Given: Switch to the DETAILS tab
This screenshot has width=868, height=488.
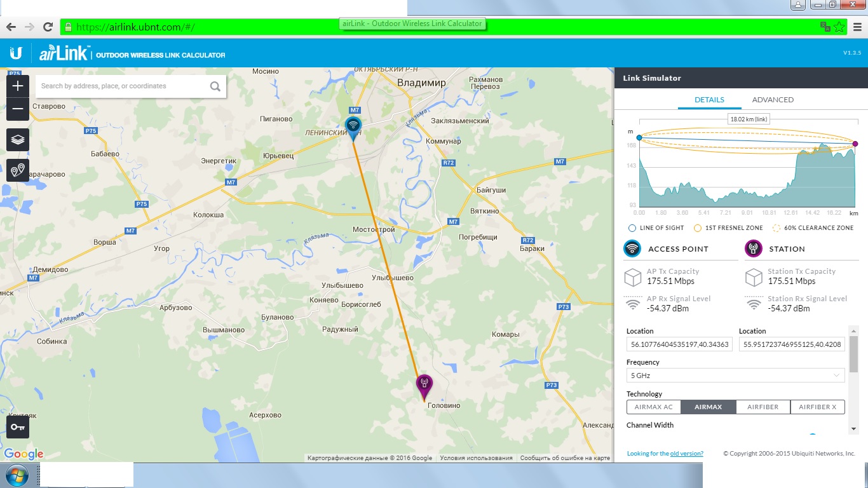Looking at the screenshot, I should (x=709, y=100).
